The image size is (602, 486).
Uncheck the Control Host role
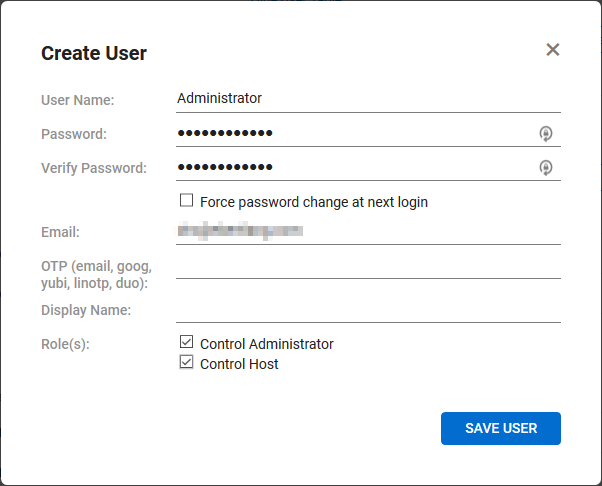[x=186, y=363]
